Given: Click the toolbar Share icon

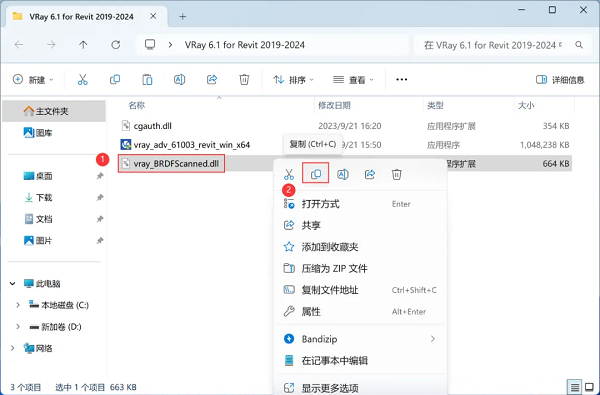Looking at the screenshot, I should click(x=212, y=80).
